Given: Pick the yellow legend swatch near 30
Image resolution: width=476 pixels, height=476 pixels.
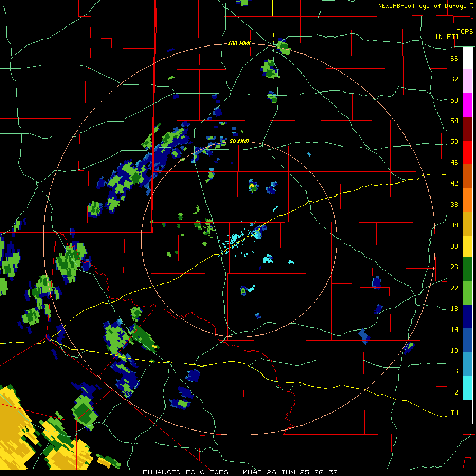Looking at the screenshot, I should pyautogui.click(x=467, y=246).
